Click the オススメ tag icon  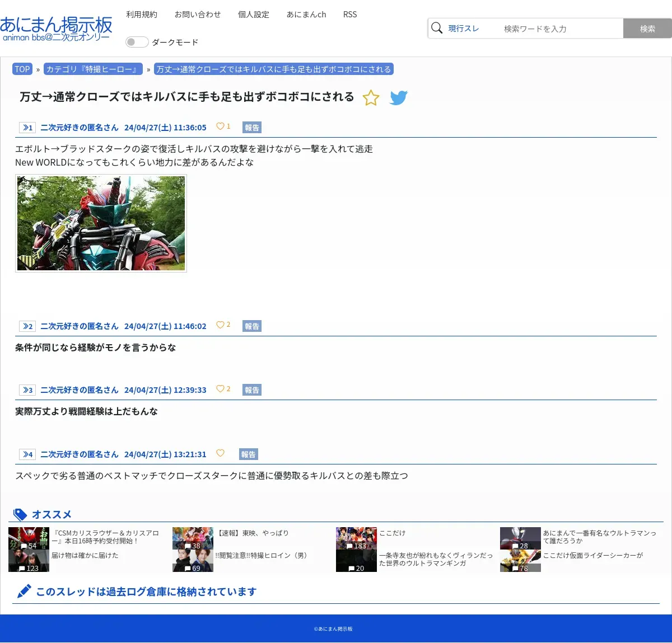pos(20,514)
